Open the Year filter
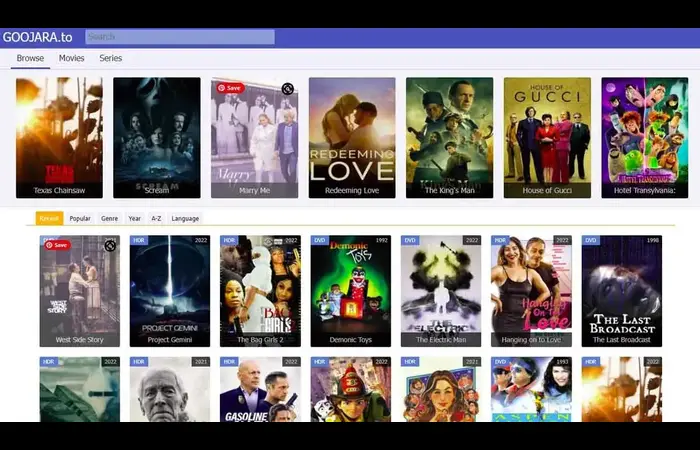 coord(134,218)
